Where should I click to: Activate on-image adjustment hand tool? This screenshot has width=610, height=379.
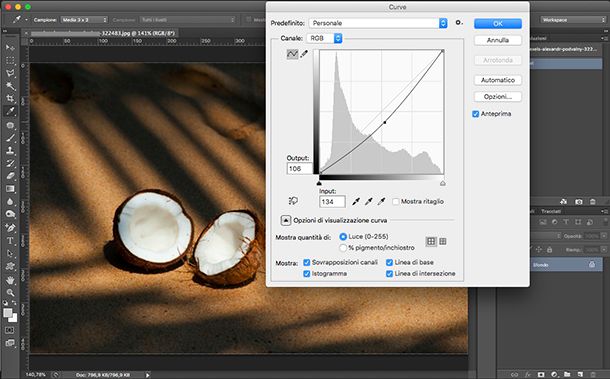point(293,201)
